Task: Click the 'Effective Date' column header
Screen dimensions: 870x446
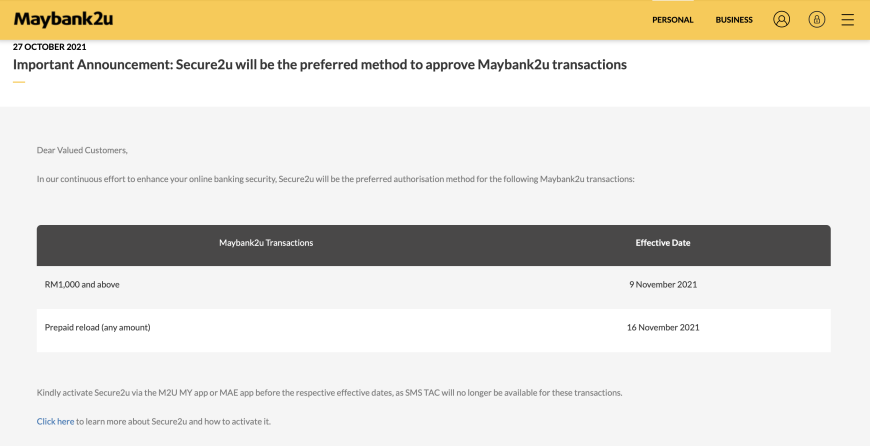Action: (662, 243)
